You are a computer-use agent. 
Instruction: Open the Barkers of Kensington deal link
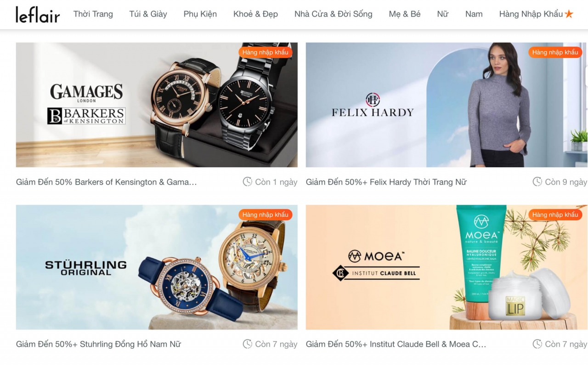[x=107, y=182]
